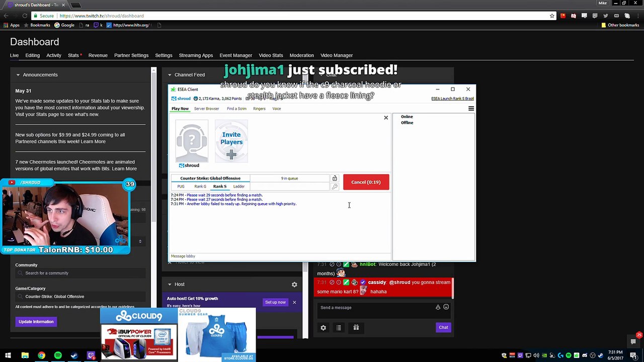Open the Editing dashboard tab
This screenshot has height=362, width=644.
pyautogui.click(x=33, y=55)
